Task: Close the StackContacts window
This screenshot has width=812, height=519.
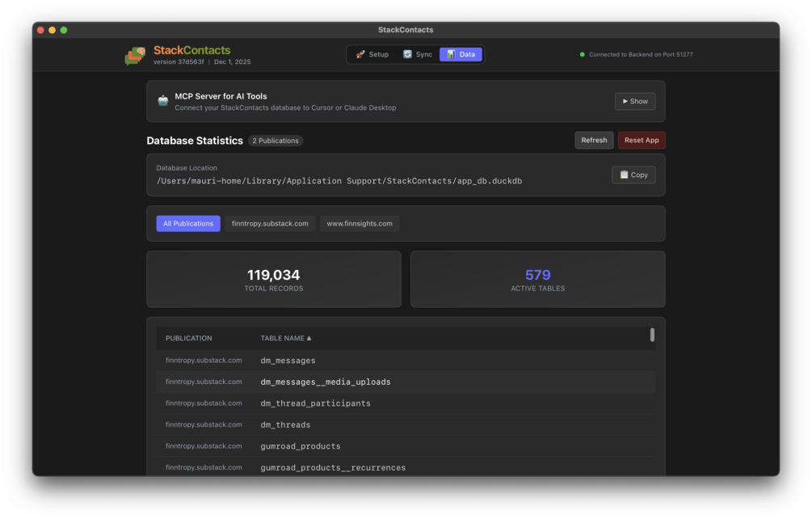Action: [40, 30]
